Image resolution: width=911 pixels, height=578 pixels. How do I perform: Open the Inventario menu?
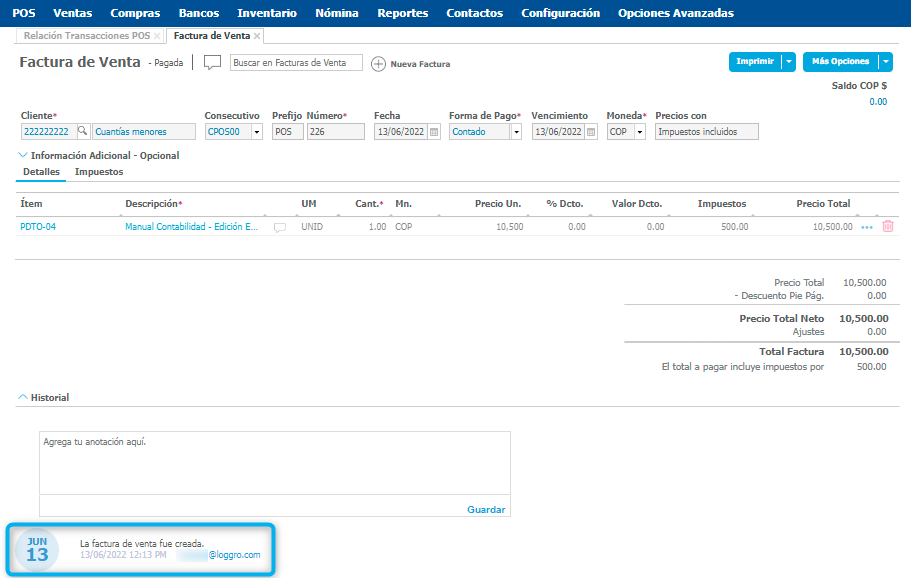pyautogui.click(x=267, y=13)
